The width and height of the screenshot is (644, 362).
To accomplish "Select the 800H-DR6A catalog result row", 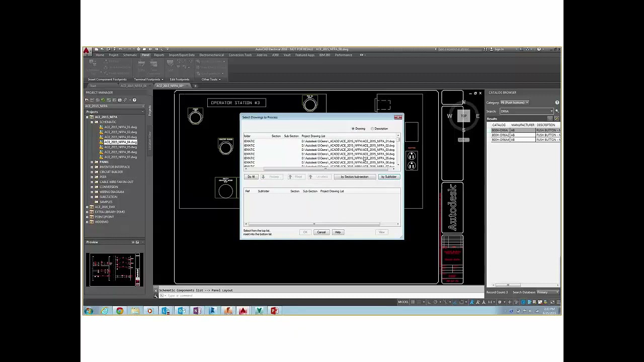I will [x=525, y=130].
